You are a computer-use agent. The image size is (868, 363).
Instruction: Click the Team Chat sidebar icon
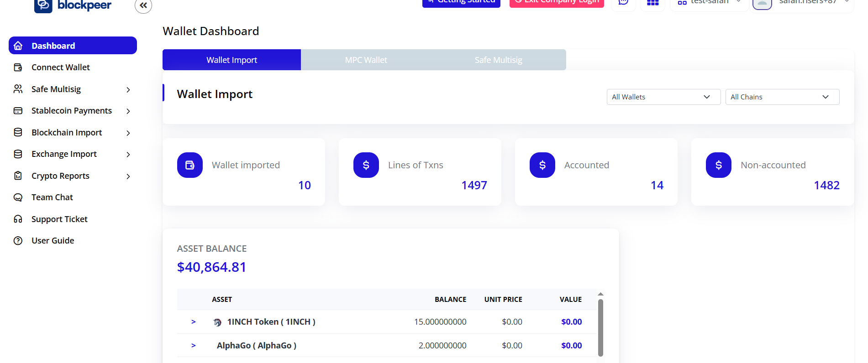click(18, 197)
